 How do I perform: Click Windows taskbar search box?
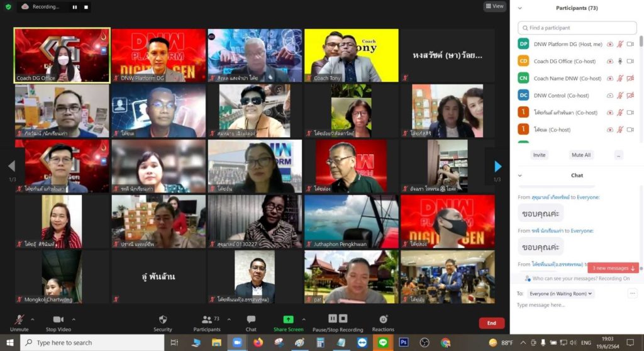click(x=92, y=343)
